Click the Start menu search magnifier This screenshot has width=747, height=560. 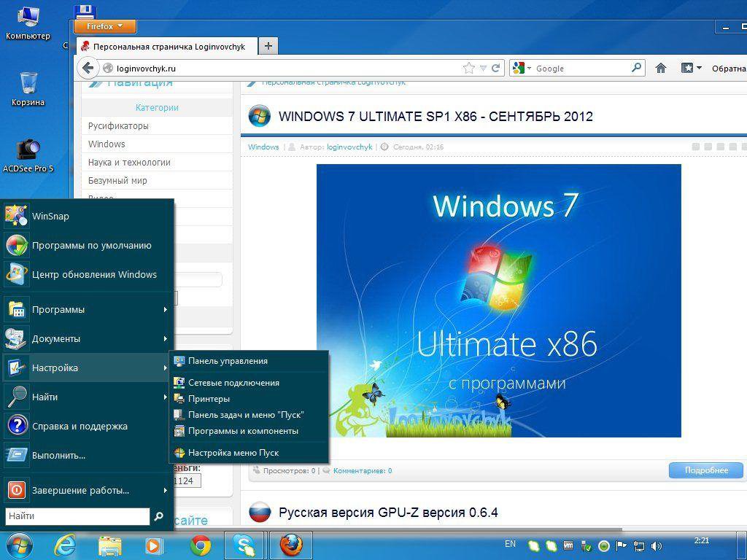coord(158,516)
